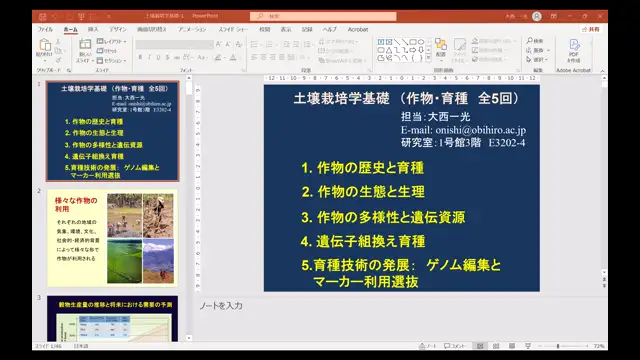Open the Arrange (配置) dropdown
Viewport: 640px width, 360px height.
click(x=441, y=49)
